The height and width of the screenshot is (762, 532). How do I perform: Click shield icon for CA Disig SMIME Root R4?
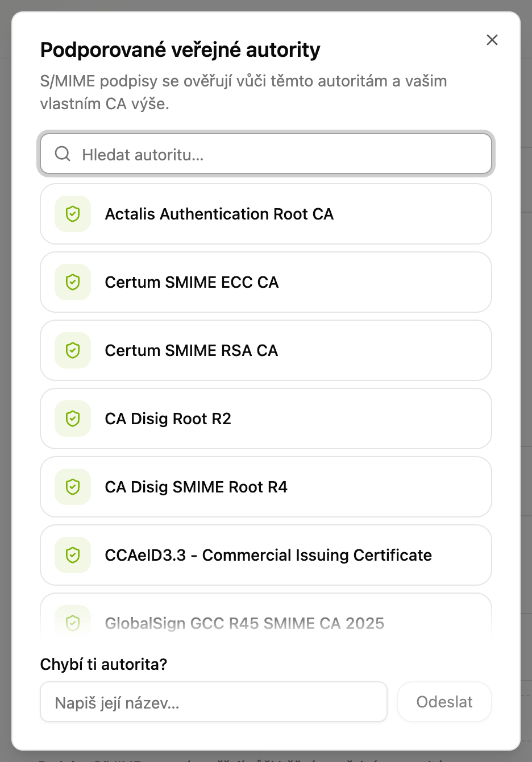pos(73,487)
